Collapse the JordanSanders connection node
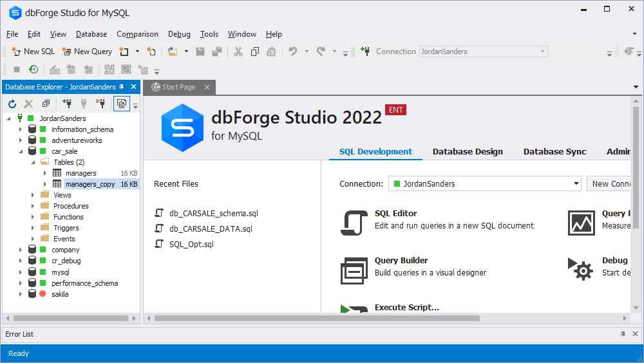Image resolution: width=644 pixels, height=363 pixels. click(x=8, y=118)
